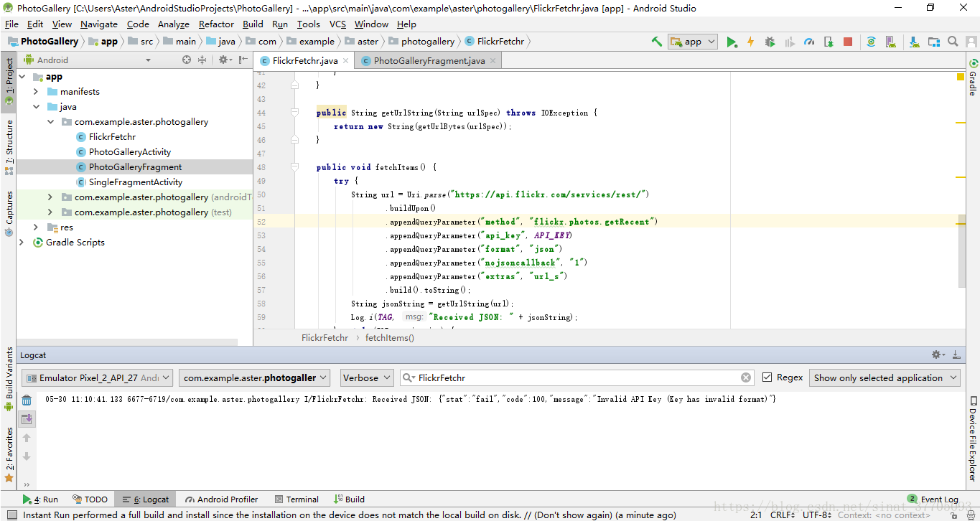
Task: Open the Analyze menu
Action: tap(174, 24)
